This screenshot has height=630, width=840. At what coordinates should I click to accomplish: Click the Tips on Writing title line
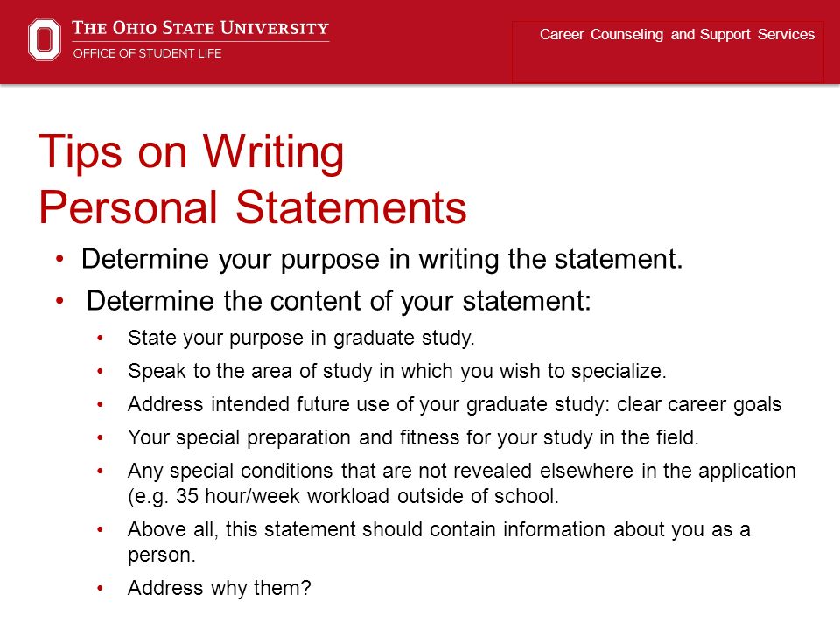[x=192, y=152]
